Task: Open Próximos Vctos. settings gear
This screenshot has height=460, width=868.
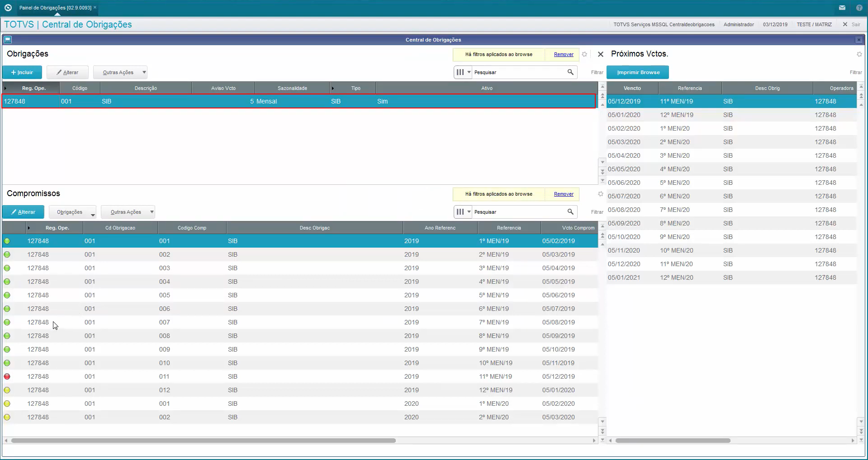Action: [x=859, y=54]
